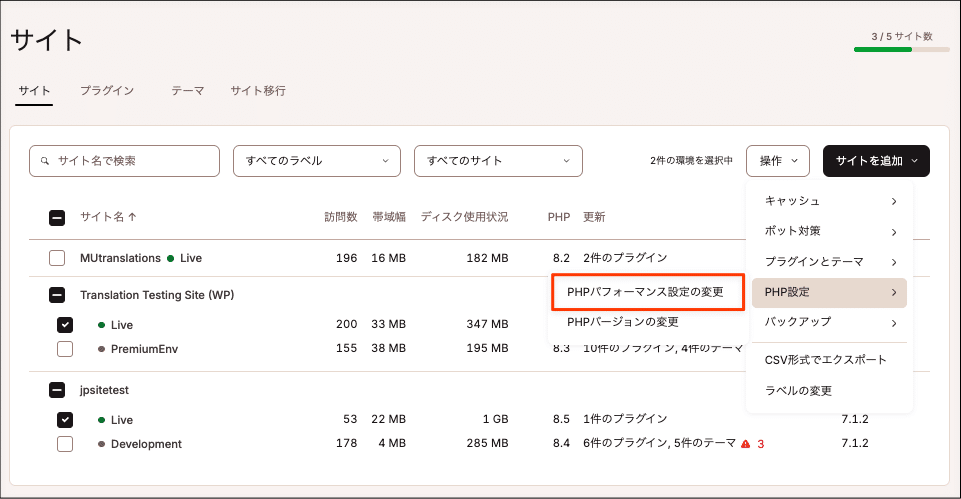
Task: Toggle Translation Testing Site (WP) group checkbox
Action: (x=57, y=295)
